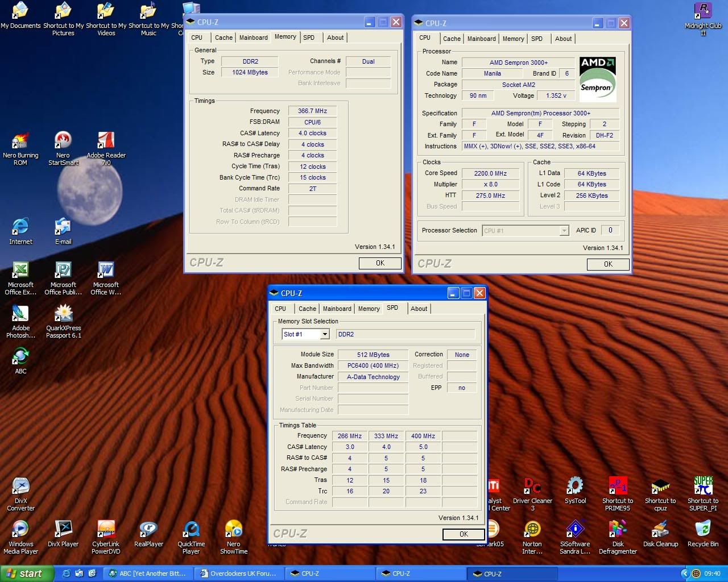This screenshot has height=582, width=728.
Task: Open ABC desktop icon
Action: 20,361
